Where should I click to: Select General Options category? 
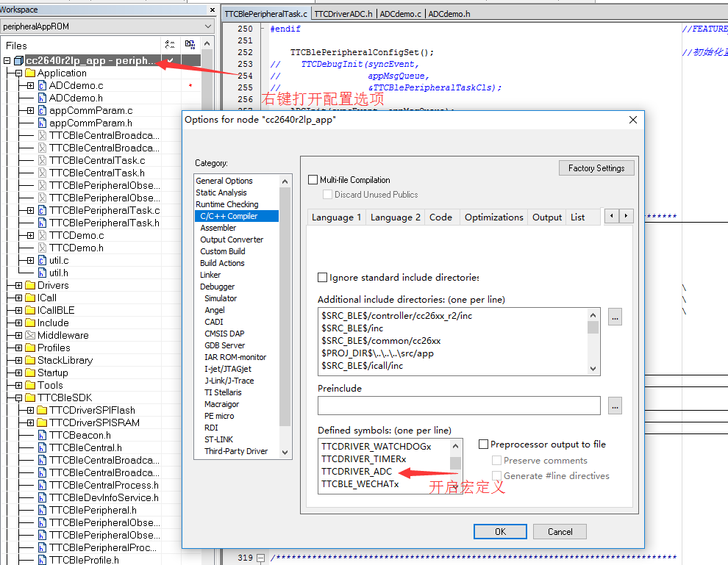coord(224,181)
